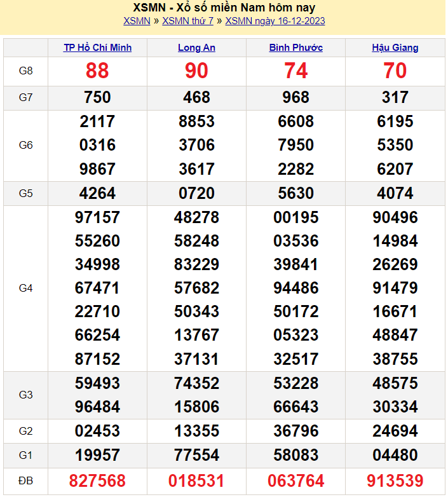Open the Hậu Giang province link
Image resolution: width=448 pixels, height=497 pixels.
click(395, 48)
